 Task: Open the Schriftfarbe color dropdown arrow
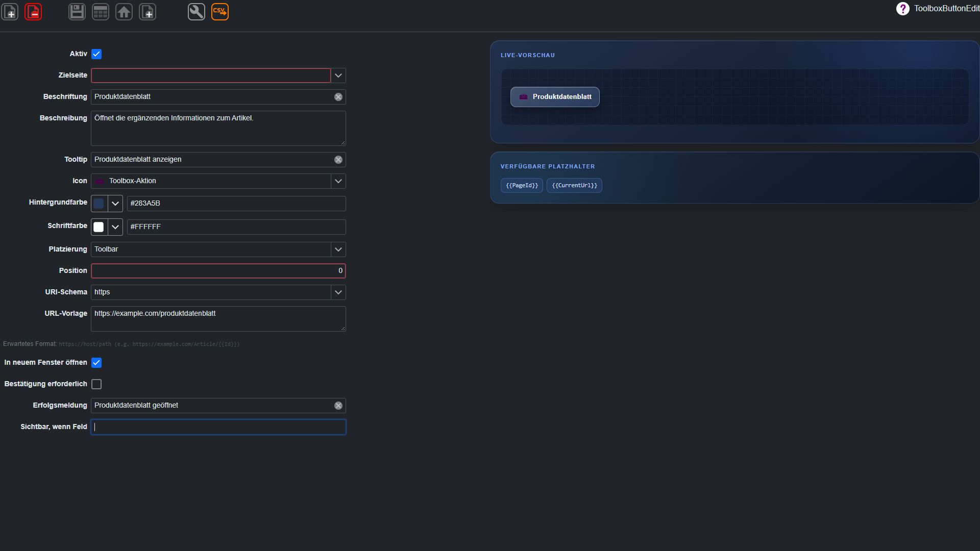click(x=115, y=227)
